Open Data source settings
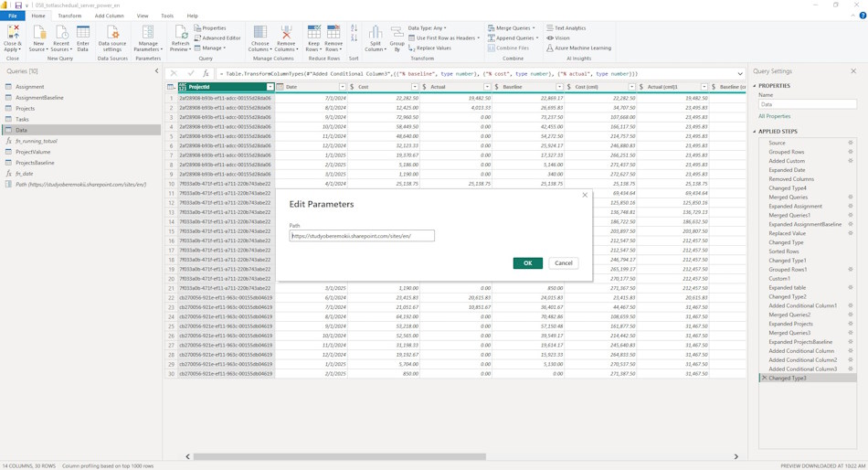 (112, 38)
